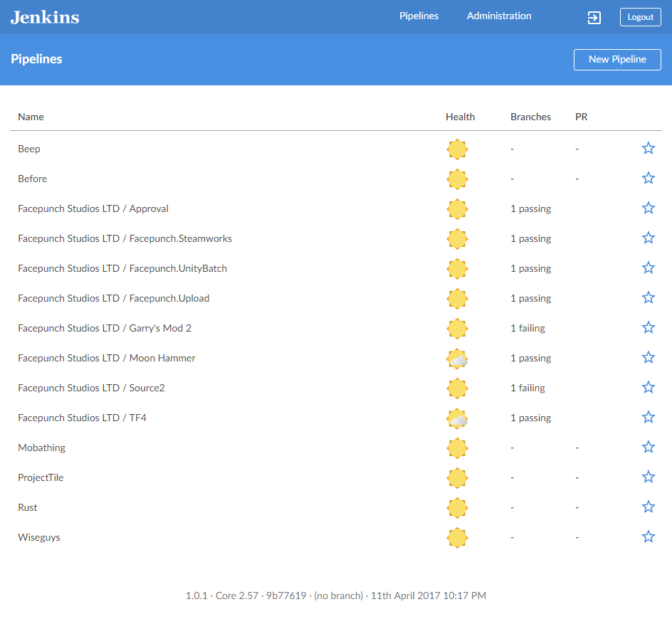Click the PR column header
The width and height of the screenshot is (672, 619).
click(x=581, y=117)
